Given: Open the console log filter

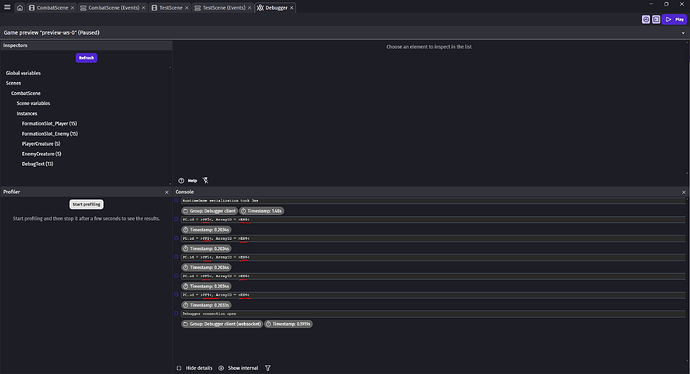Looking at the screenshot, I should [268, 368].
